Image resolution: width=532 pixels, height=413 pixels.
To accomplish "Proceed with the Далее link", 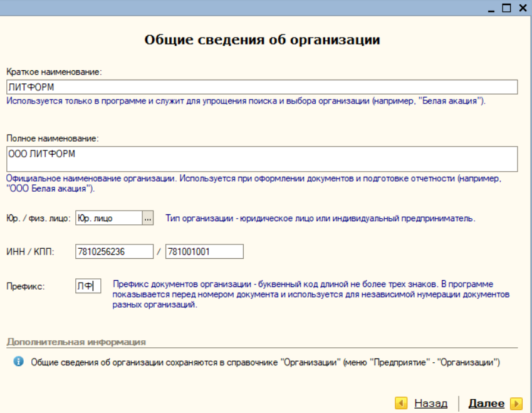I will [486, 403].
